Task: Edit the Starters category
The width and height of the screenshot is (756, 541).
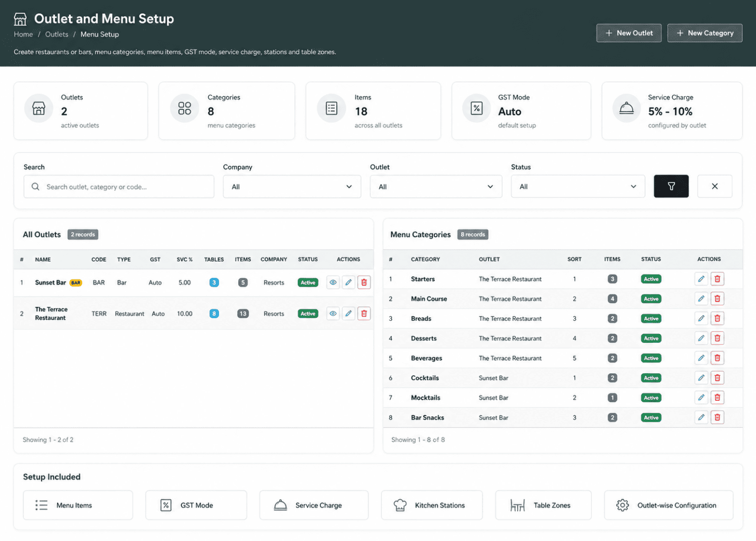Action: click(x=701, y=279)
